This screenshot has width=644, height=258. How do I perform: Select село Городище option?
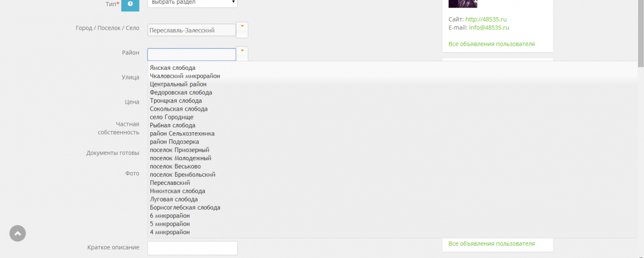[172, 117]
